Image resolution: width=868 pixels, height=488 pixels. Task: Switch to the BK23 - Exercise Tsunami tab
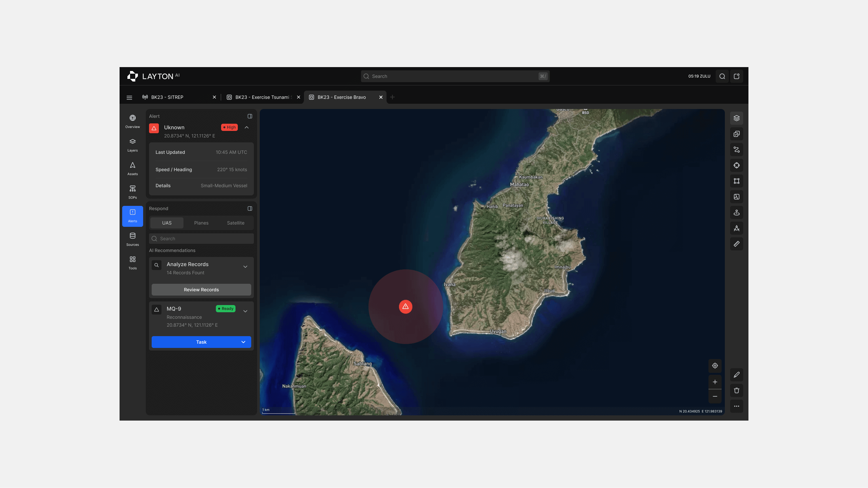click(x=263, y=97)
